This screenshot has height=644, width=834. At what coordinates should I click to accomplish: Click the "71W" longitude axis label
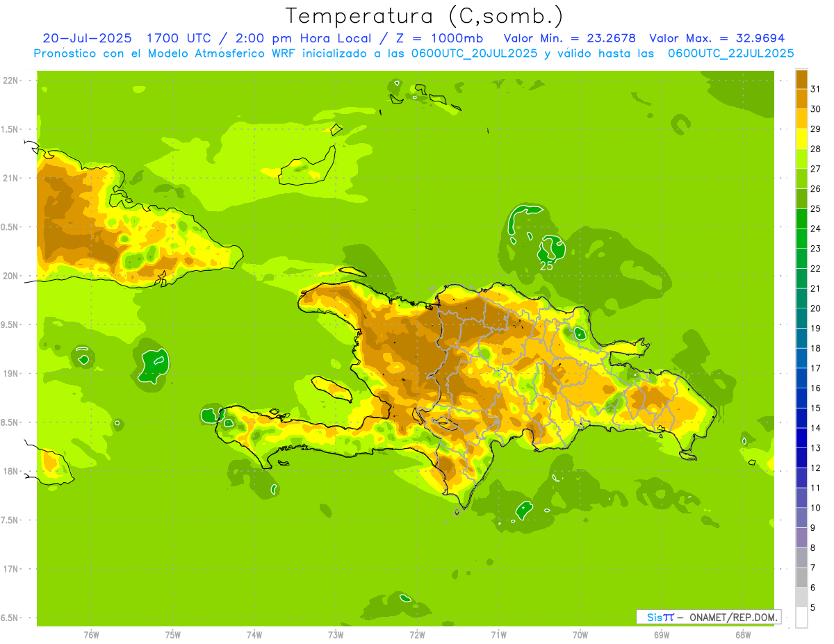coord(498,635)
